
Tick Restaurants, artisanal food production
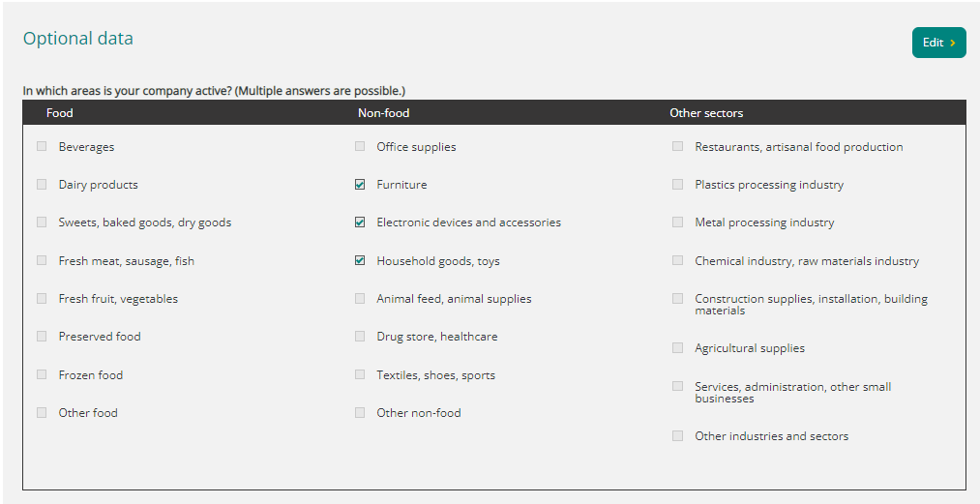[x=677, y=146]
